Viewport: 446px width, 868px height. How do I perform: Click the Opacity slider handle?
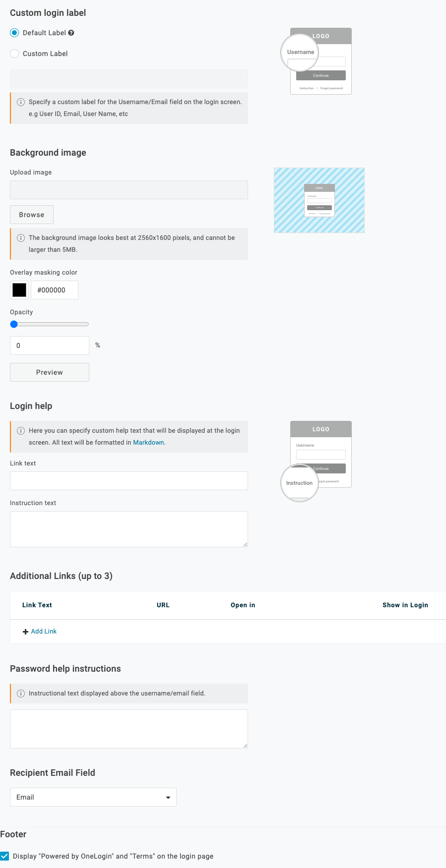tap(13, 324)
